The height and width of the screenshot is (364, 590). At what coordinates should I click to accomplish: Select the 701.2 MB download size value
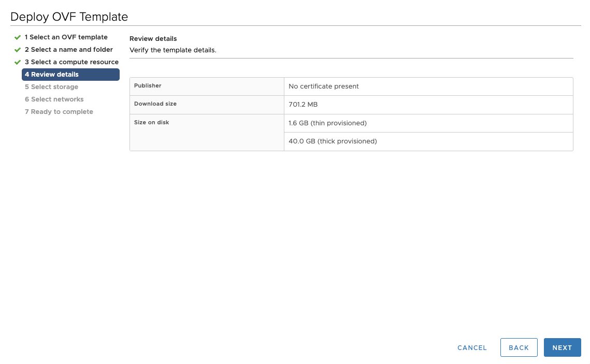pyautogui.click(x=303, y=105)
